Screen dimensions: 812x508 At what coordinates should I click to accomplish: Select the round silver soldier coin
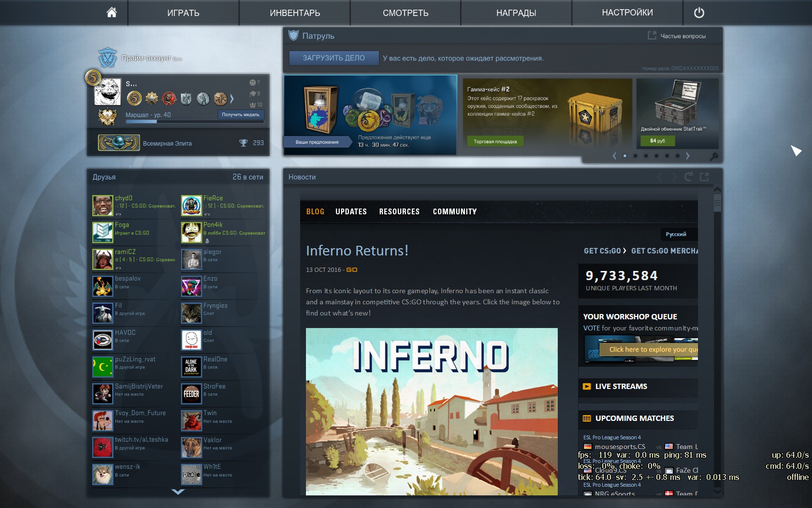coord(203,99)
